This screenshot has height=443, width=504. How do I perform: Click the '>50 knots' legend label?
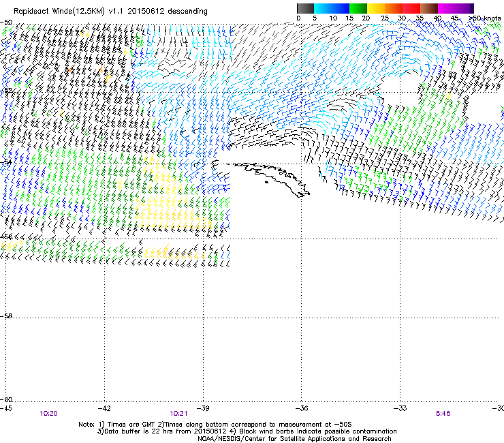click(484, 18)
